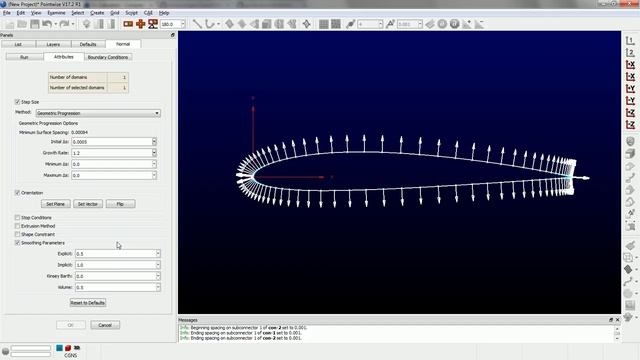
Task: Toggle the Step Size checkbox
Action: click(x=17, y=102)
